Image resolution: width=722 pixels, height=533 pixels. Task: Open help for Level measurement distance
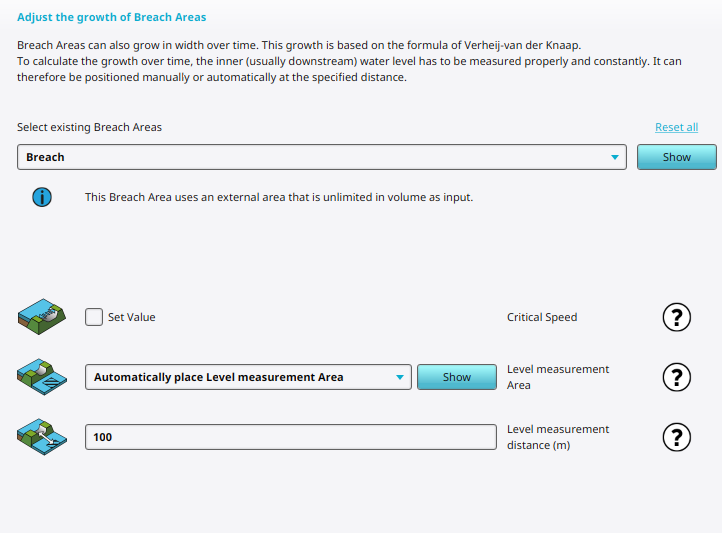pos(677,437)
